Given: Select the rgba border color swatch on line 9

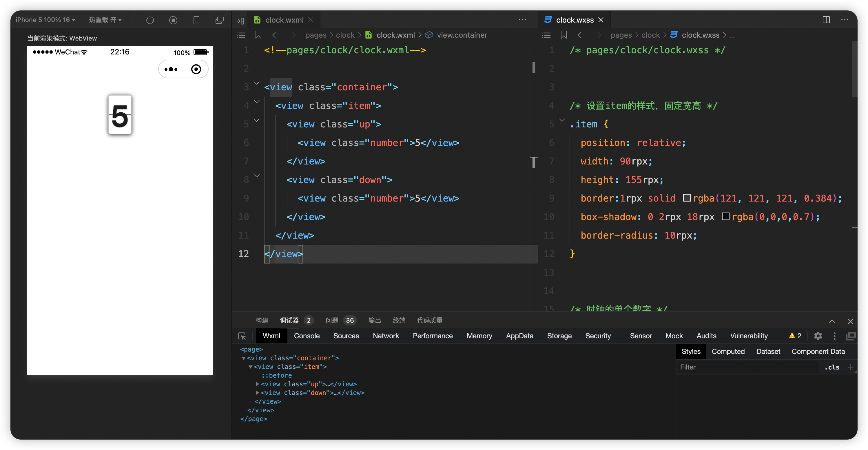Looking at the screenshot, I should click(x=687, y=199).
